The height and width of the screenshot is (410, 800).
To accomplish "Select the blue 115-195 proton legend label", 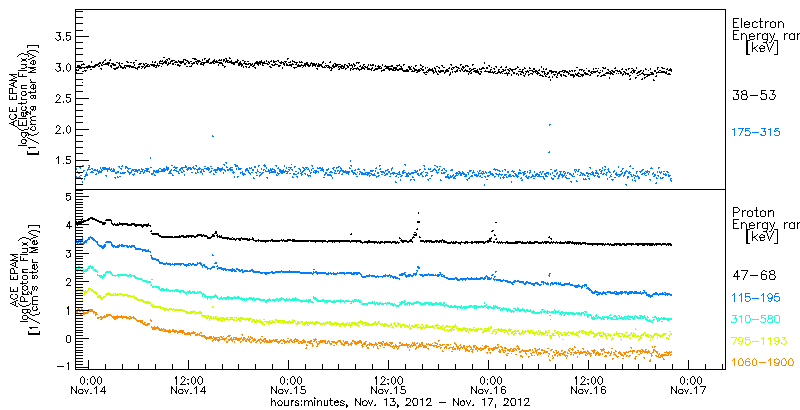I will (x=756, y=297).
